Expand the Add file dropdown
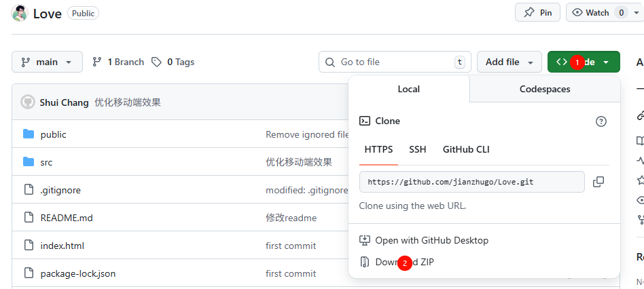Screen dimensions: 644x289 click(x=509, y=62)
